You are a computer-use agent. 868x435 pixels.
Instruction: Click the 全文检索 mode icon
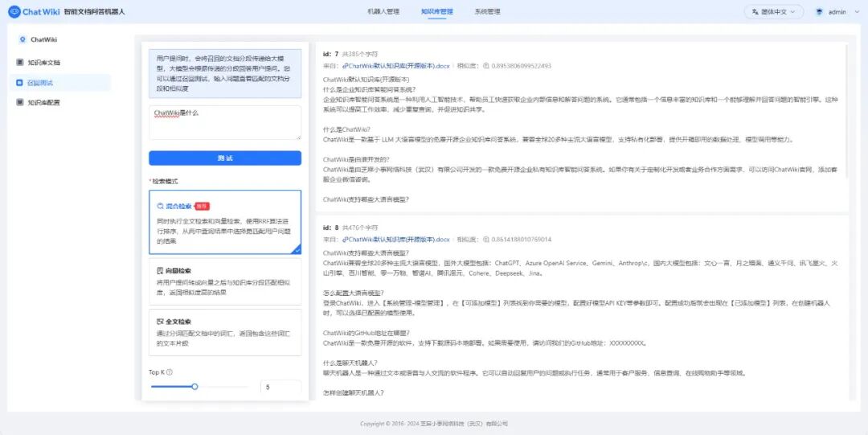pos(161,322)
